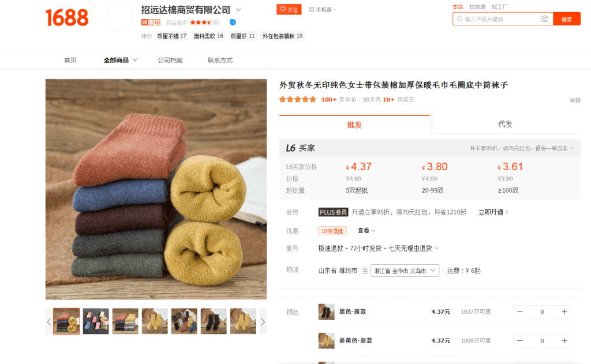Expand the All Products menu
The height and width of the screenshot is (364, 591).
pyautogui.click(x=120, y=61)
